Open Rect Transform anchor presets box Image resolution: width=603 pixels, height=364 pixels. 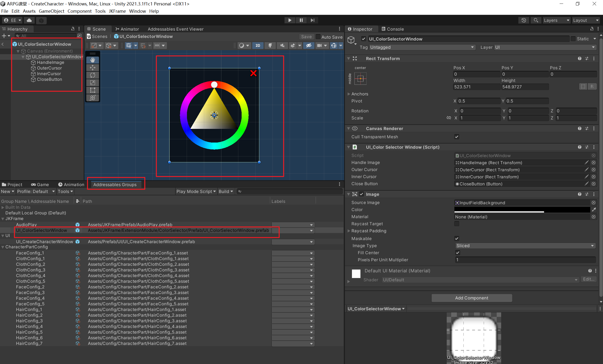(360, 78)
